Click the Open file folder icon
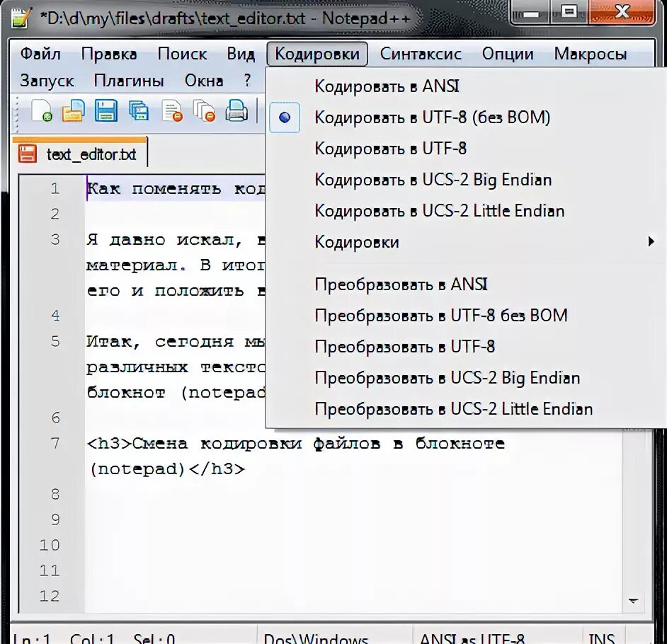Viewport: 667px width, 644px height. pos(74,111)
